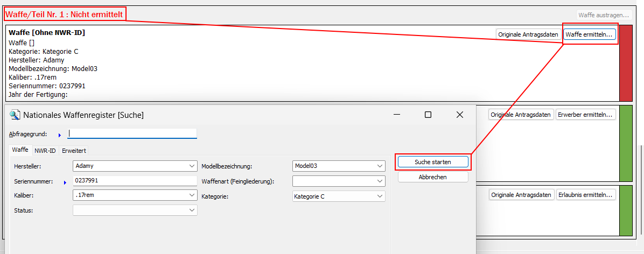This screenshot has height=254, width=644.
Task: Click the red status bar of the weapon entry
Action: pyautogui.click(x=626, y=63)
